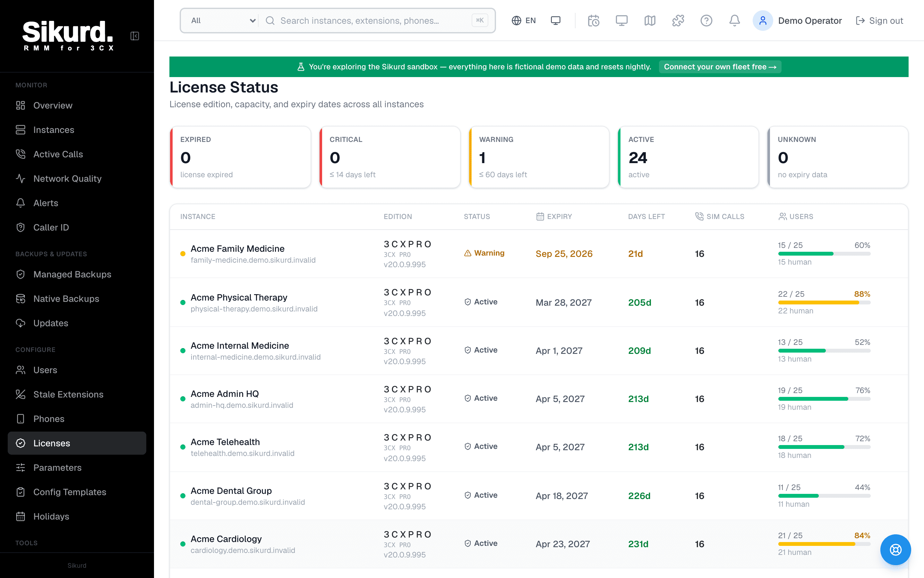
Task: Open Alerts in sidebar
Action: pyautogui.click(x=77, y=203)
